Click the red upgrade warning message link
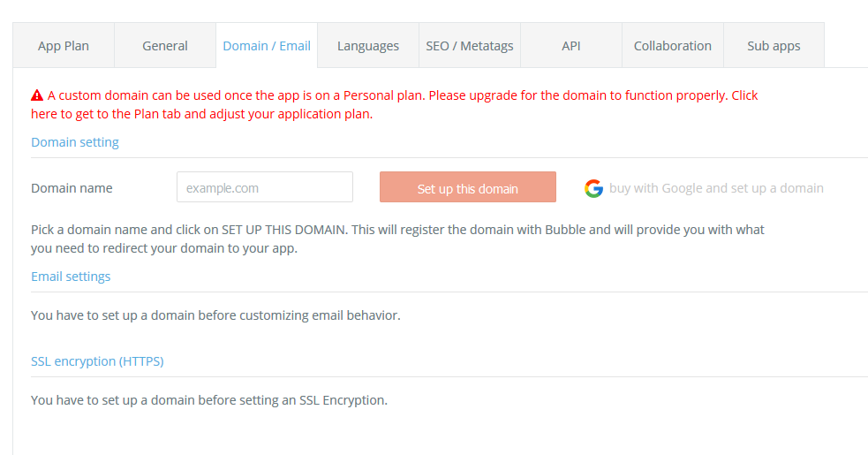868x455 pixels. pos(394,105)
